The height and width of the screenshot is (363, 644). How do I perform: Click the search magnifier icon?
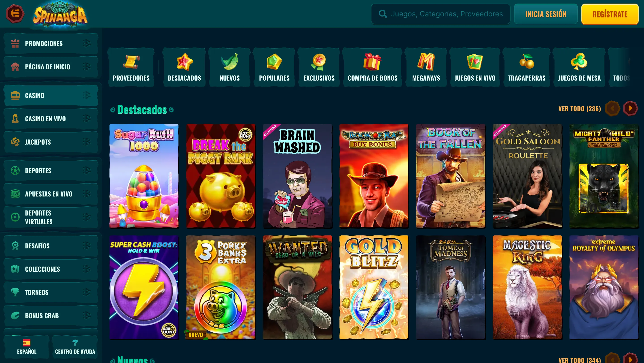(383, 14)
